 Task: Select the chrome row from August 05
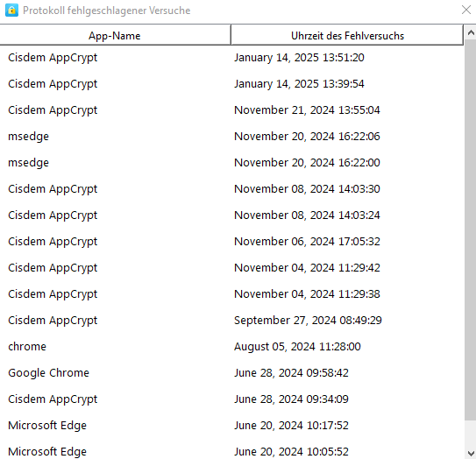pos(231,347)
